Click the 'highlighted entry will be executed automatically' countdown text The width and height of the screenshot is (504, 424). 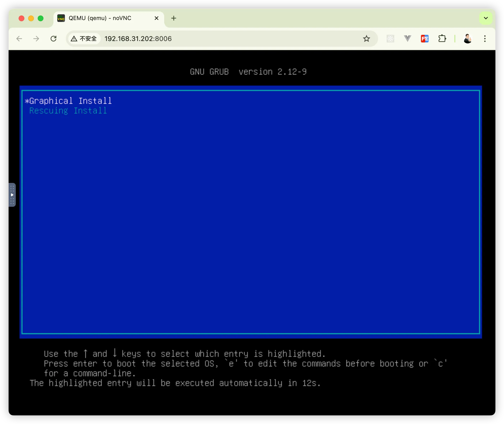(175, 383)
